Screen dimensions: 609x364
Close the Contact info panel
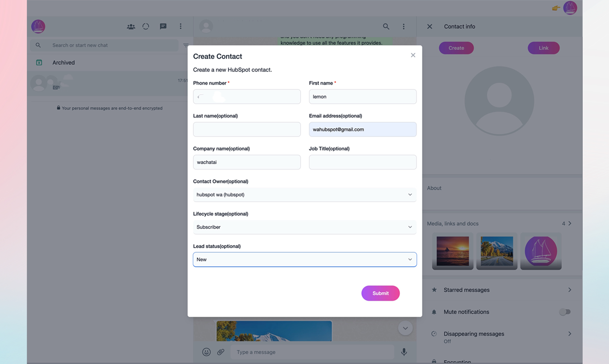click(430, 26)
